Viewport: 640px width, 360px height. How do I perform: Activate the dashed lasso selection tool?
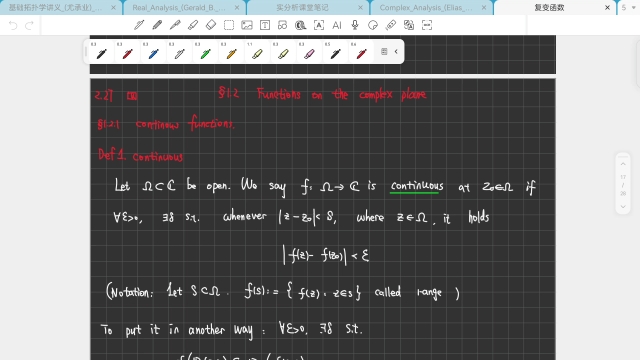229,25
